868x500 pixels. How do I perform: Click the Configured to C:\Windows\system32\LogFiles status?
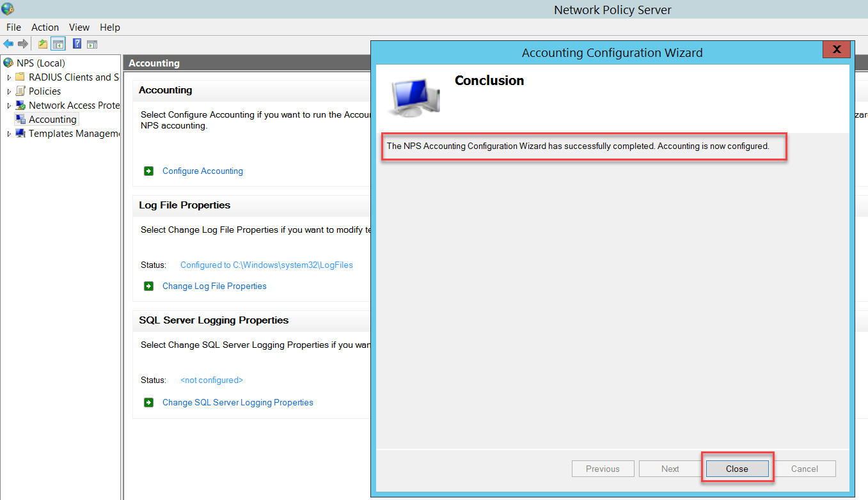[266, 265]
